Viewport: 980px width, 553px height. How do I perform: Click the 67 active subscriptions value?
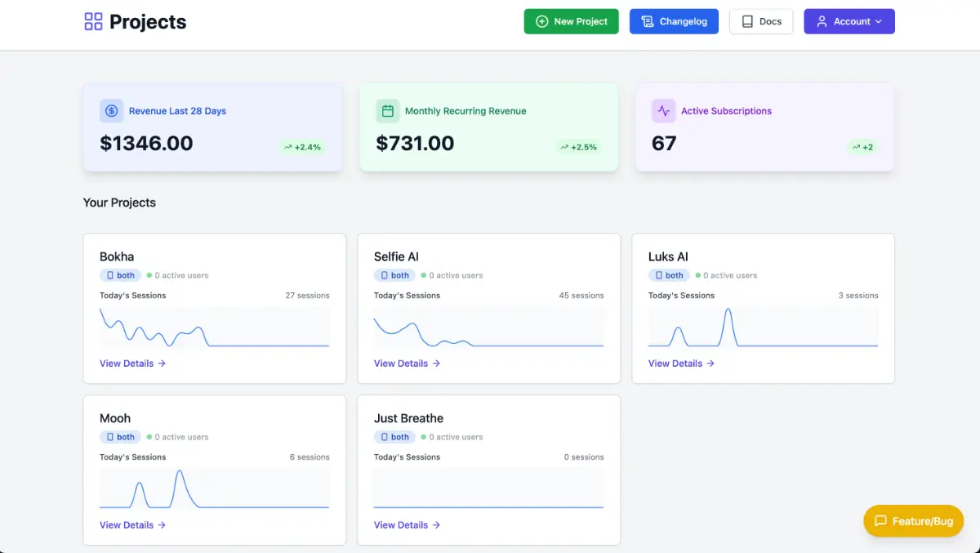[x=664, y=144]
